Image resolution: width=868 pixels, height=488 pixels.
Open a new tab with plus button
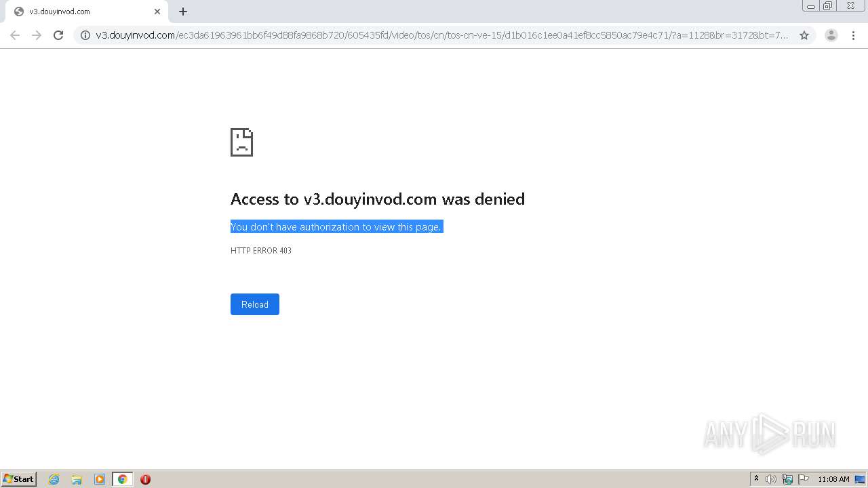point(183,12)
